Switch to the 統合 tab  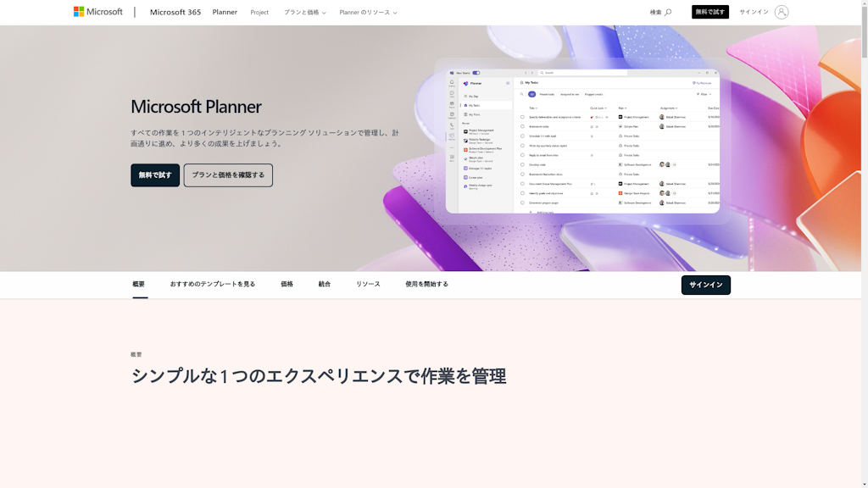coord(325,285)
